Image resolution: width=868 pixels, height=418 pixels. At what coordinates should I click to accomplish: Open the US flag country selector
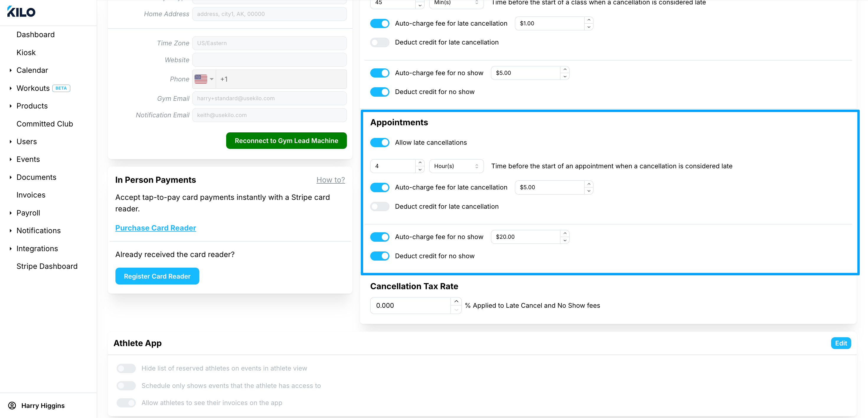[x=204, y=79]
